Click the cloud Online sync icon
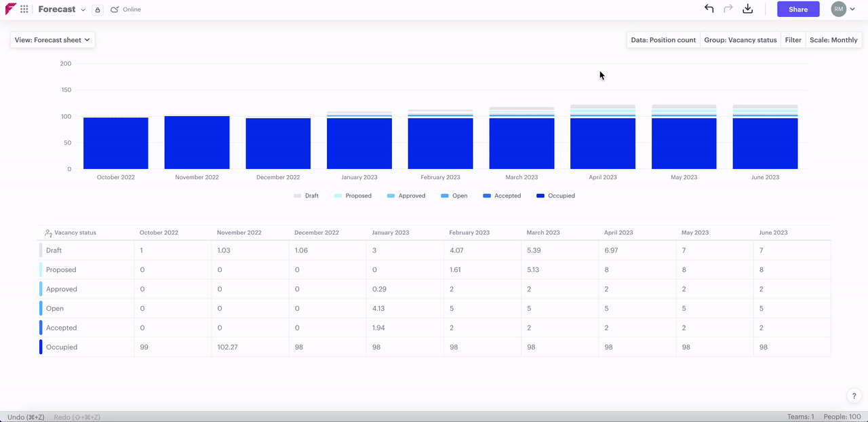The image size is (868, 422). tap(115, 9)
